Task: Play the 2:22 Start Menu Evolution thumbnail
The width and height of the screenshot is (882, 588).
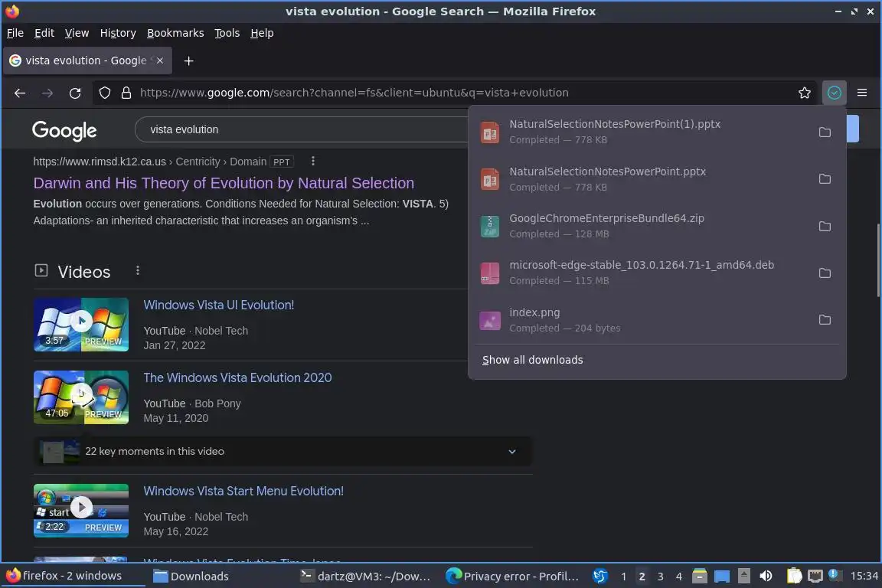Action: (81, 511)
